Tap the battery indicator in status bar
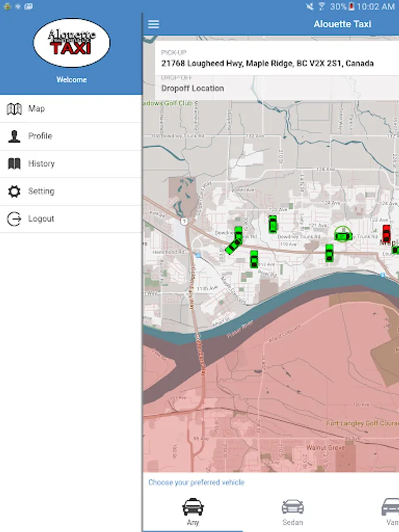 [352, 7]
